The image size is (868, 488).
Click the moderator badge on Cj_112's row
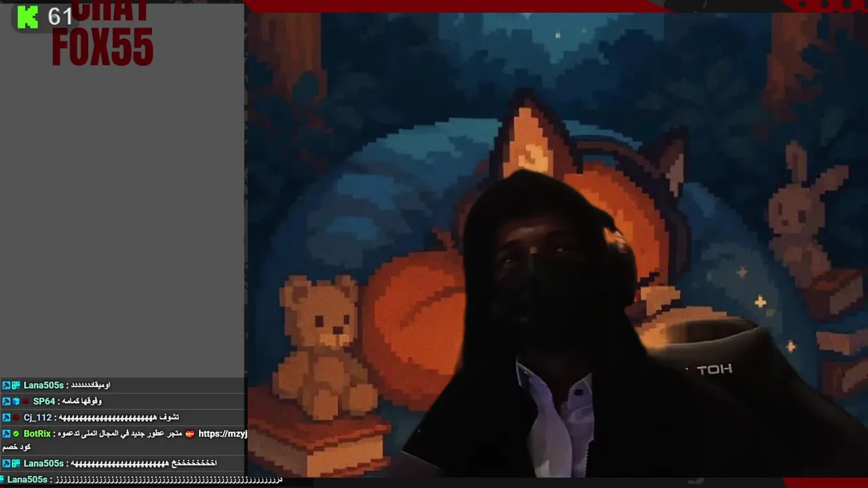point(6,418)
